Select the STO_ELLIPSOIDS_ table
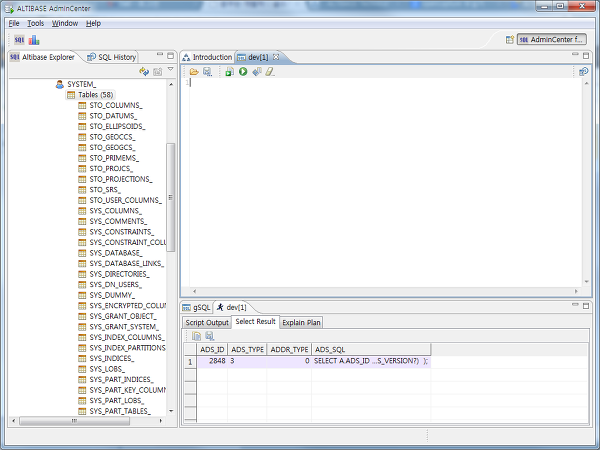Viewport: 600px width, 450px height. 112,126
